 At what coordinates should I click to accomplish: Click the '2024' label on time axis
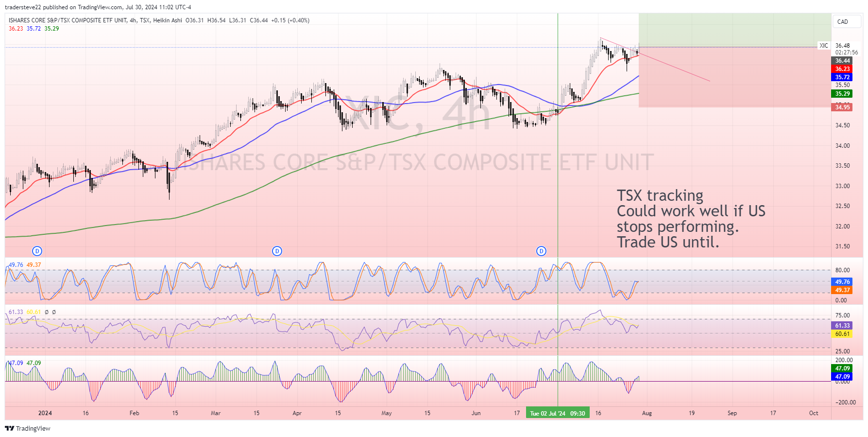click(x=45, y=413)
